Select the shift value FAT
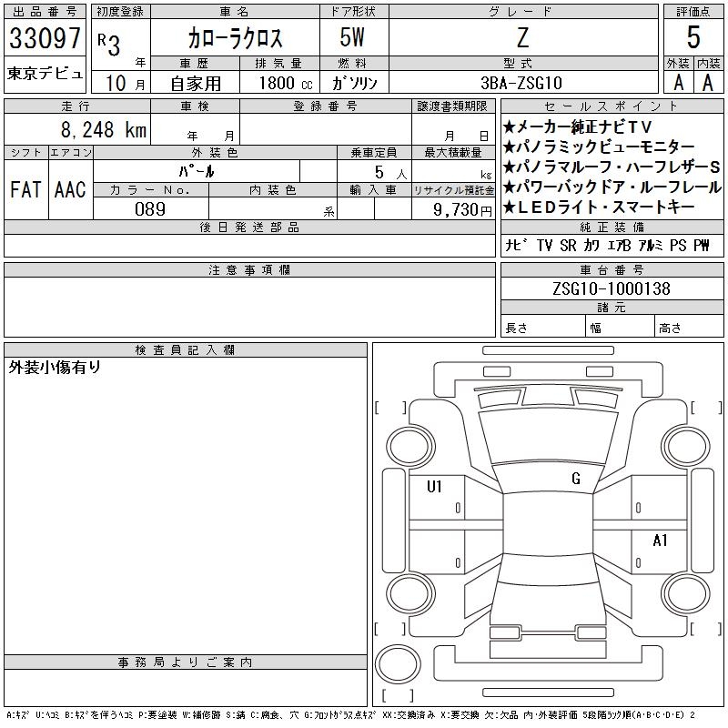The width and height of the screenshot is (728, 728). (26, 189)
